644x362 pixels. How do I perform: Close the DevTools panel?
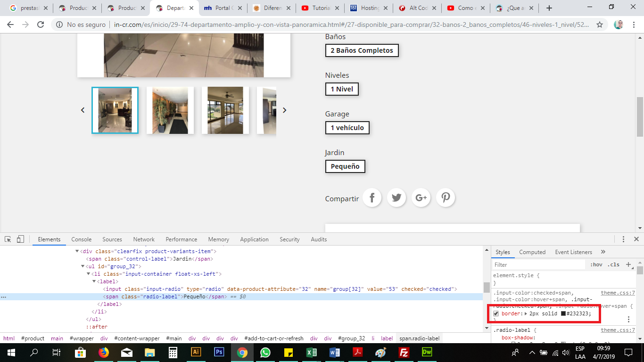coord(636,239)
